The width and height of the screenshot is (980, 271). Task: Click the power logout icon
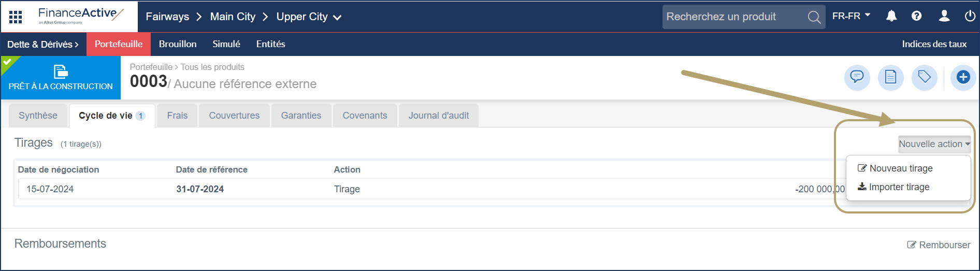click(970, 16)
